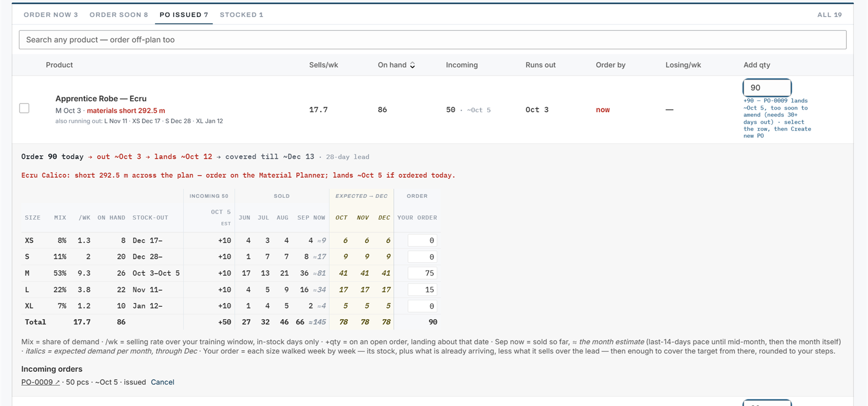Open the PO Issued tab
The image size is (868, 406).
[x=183, y=15]
